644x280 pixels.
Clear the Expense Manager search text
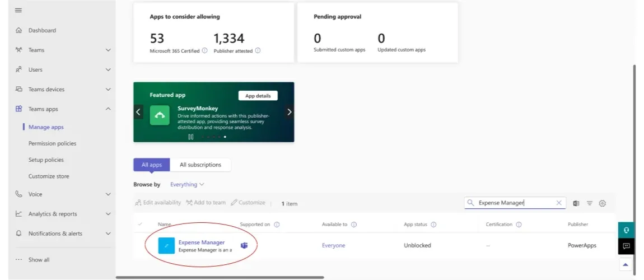click(x=558, y=203)
